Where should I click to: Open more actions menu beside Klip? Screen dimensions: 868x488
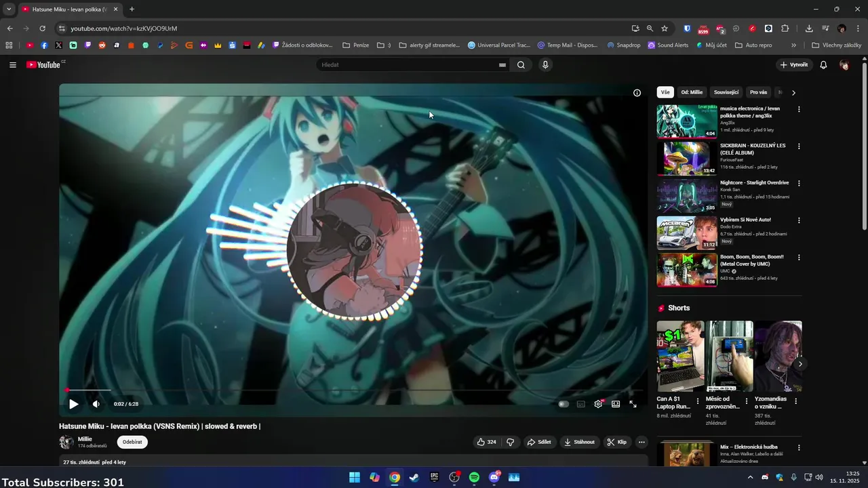(x=642, y=442)
